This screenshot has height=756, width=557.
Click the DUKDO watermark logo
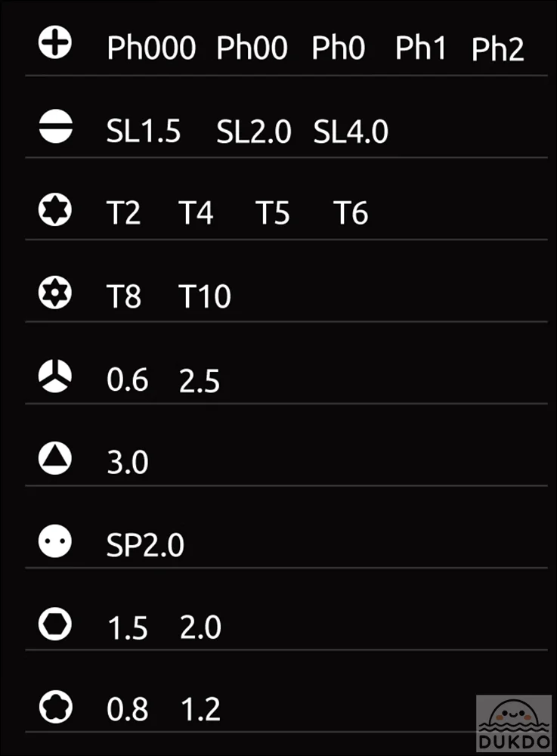(514, 722)
